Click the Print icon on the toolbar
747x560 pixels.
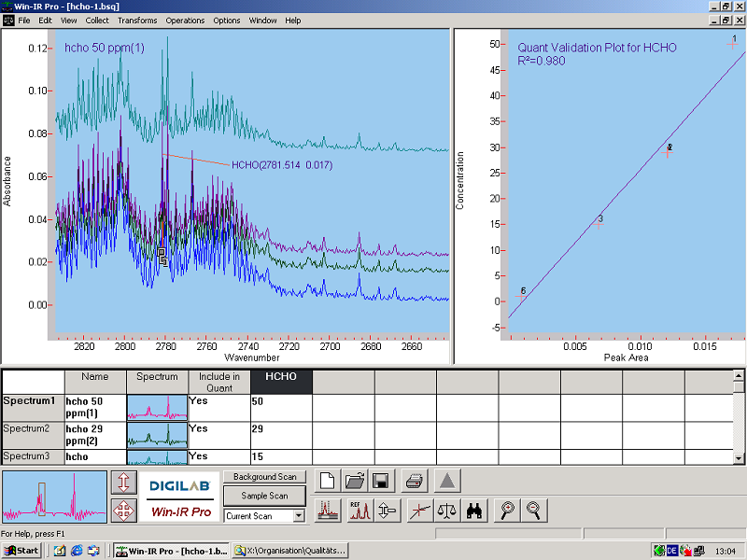414,481
